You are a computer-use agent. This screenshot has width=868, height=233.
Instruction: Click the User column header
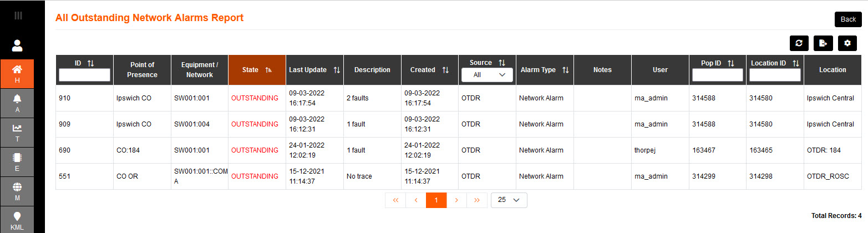(660, 70)
